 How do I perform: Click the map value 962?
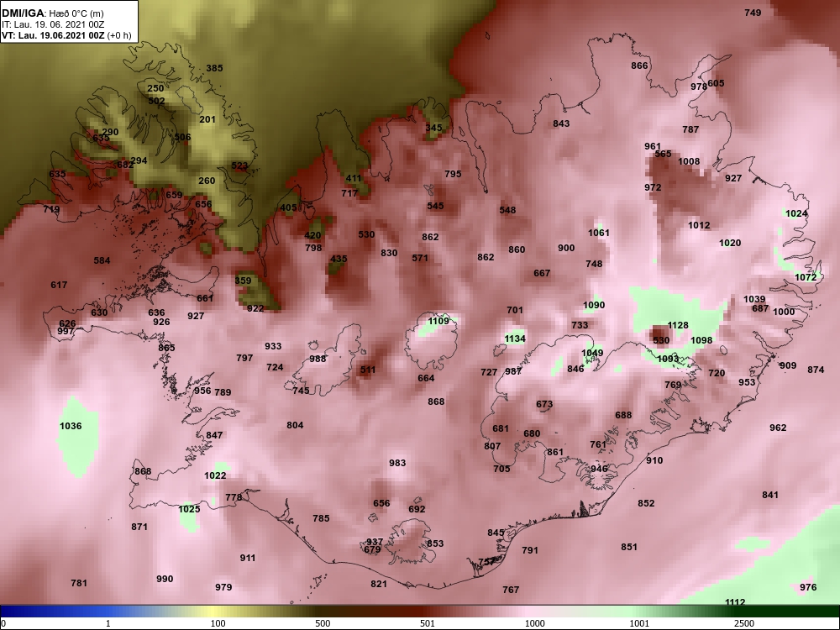(x=778, y=428)
